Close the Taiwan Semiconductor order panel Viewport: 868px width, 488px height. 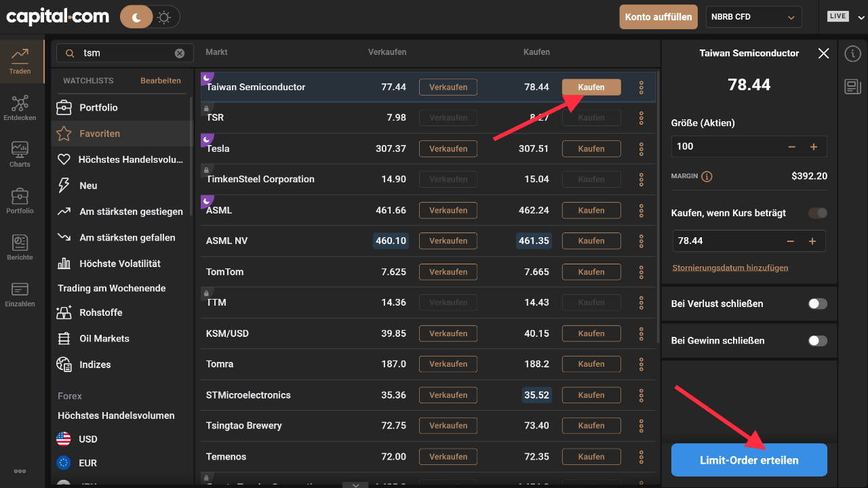pos(823,53)
